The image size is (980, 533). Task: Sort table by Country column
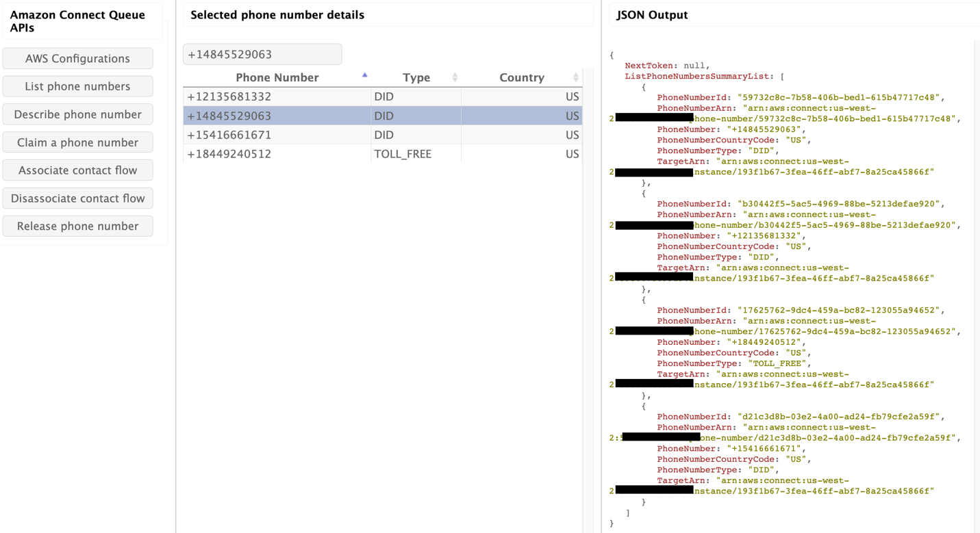tap(522, 77)
